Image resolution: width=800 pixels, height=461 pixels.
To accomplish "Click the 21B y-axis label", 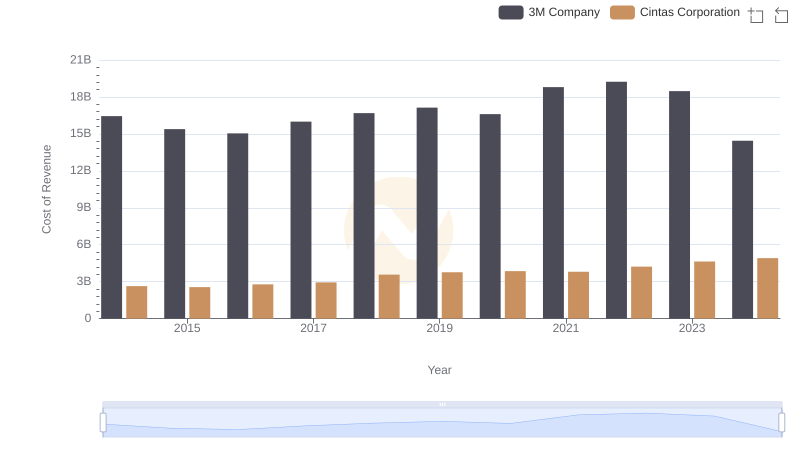I will pyautogui.click(x=81, y=60).
